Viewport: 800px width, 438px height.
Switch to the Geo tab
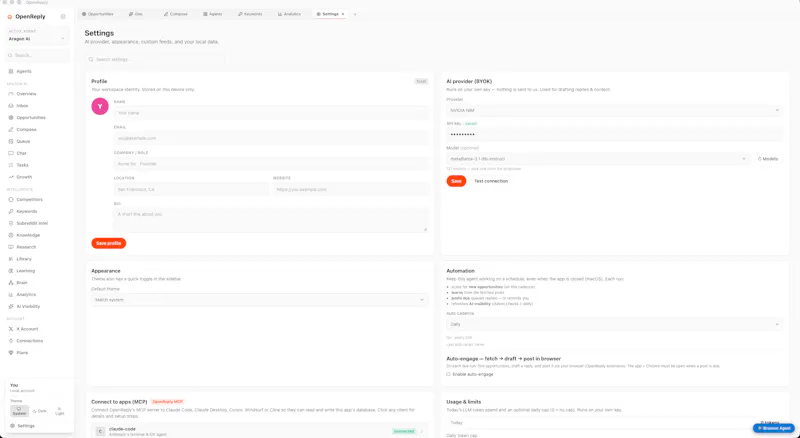pos(136,14)
